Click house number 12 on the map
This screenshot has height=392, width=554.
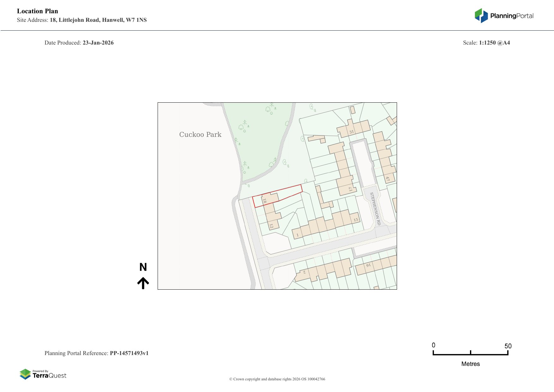(x=271, y=226)
